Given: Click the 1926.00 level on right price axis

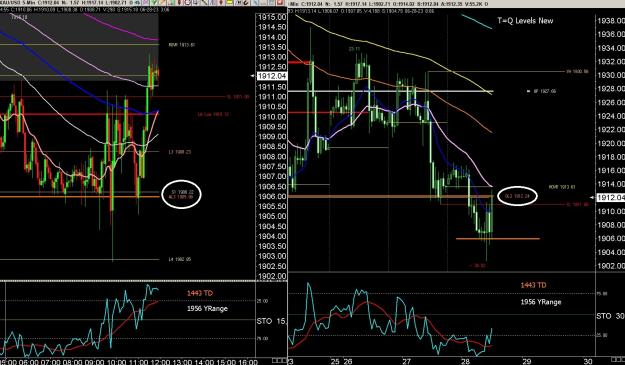Looking at the screenshot, I should (611, 102).
